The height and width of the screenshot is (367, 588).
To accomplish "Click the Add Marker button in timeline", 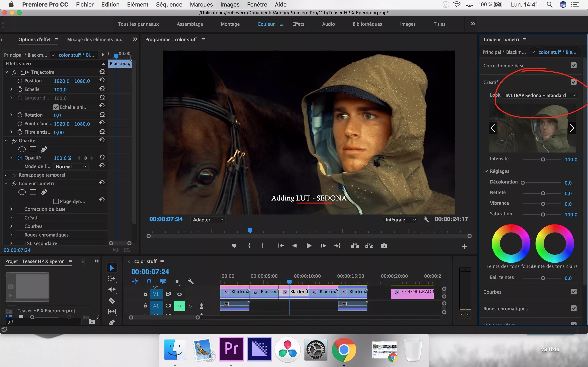I will point(177,282).
